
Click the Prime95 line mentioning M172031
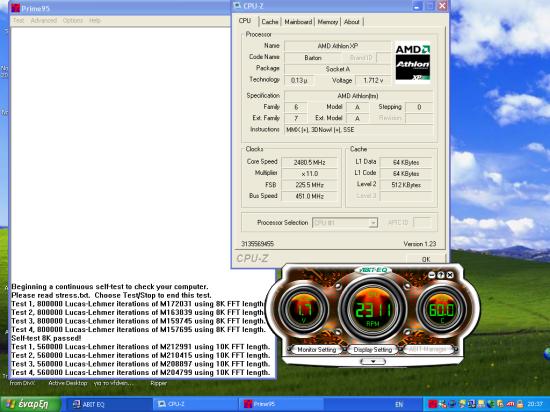click(138, 304)
